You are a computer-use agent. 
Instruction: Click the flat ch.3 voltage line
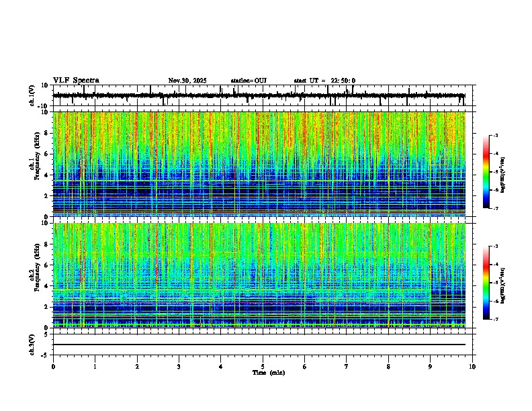259,345
